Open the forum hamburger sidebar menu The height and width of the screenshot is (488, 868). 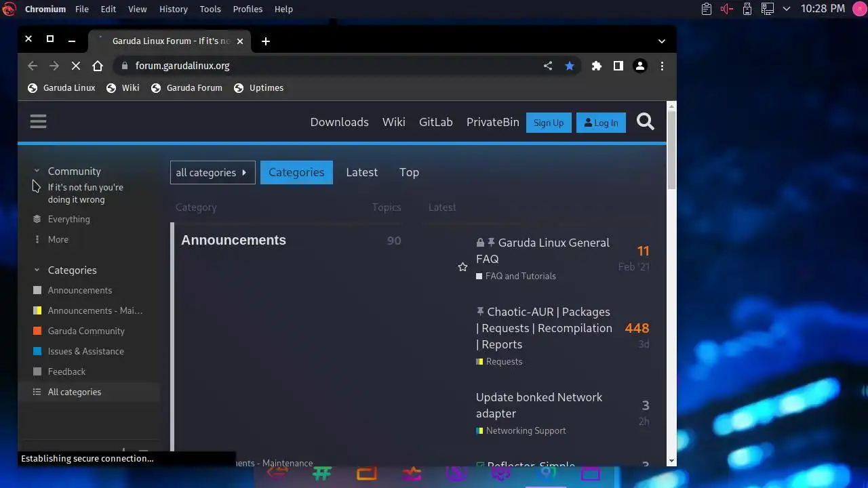coord(38,121)
